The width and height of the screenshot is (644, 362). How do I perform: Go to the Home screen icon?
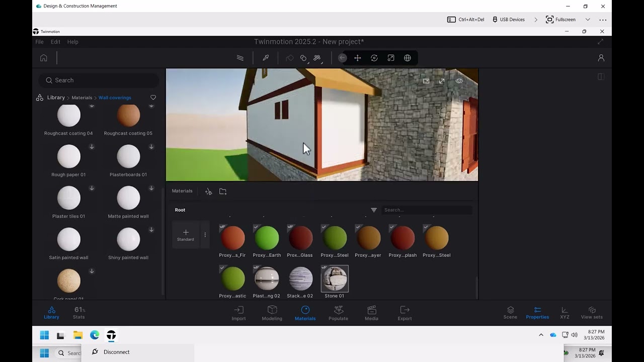tap(44, 58)
